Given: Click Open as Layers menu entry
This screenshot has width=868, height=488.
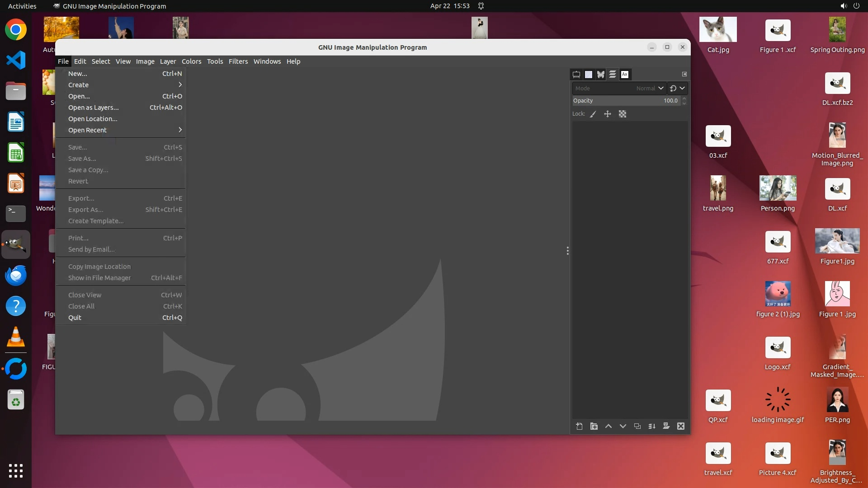Looking at the screenshot, I should click(94, 108).
